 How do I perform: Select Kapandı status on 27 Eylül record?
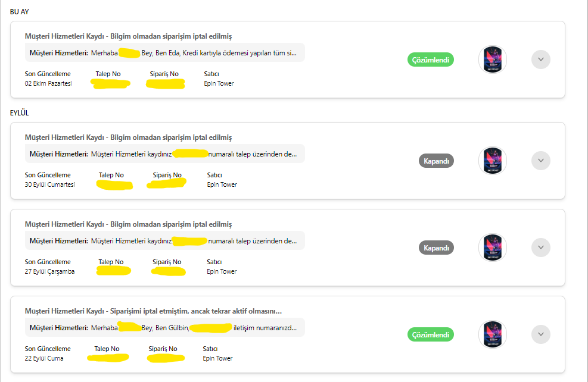tap(437, 248)
